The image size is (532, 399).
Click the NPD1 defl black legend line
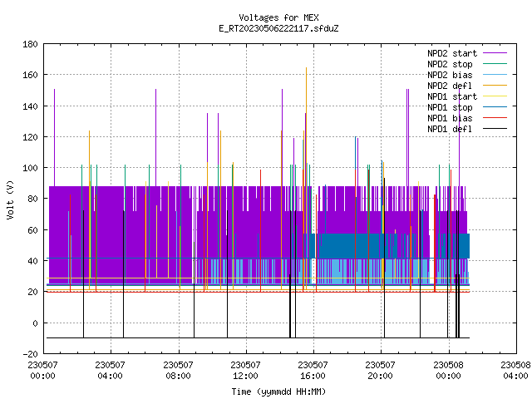[495, 129]
